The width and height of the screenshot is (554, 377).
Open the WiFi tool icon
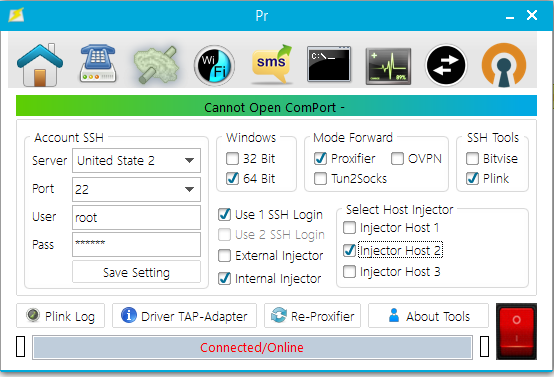click(214, 66)
